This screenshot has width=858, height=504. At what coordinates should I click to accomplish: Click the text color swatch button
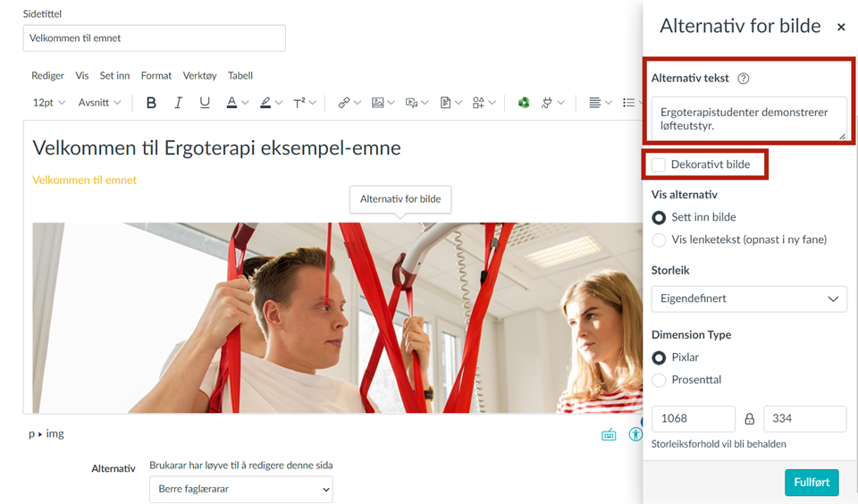tap(232, 103)
